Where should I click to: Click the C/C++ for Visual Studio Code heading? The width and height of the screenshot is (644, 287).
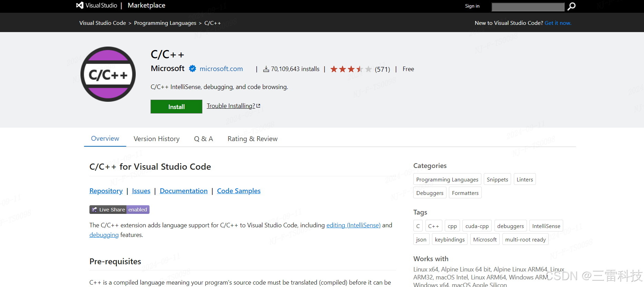[x=150, y=167]
